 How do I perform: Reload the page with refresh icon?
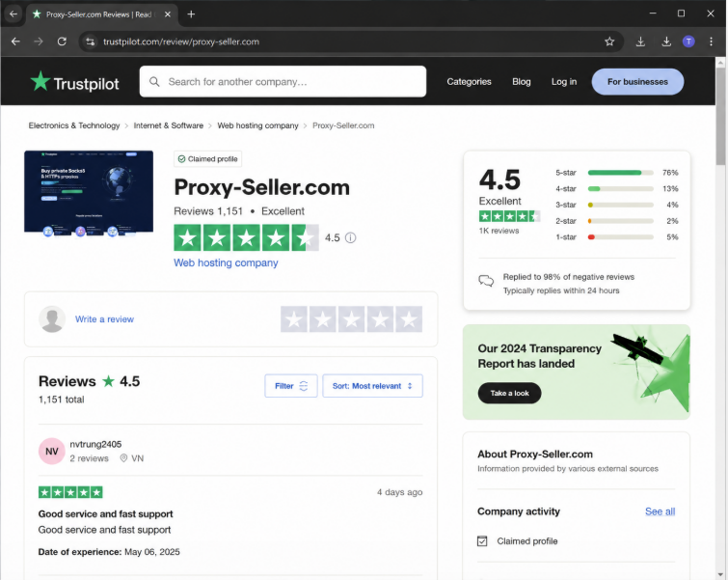pos(62,41)
